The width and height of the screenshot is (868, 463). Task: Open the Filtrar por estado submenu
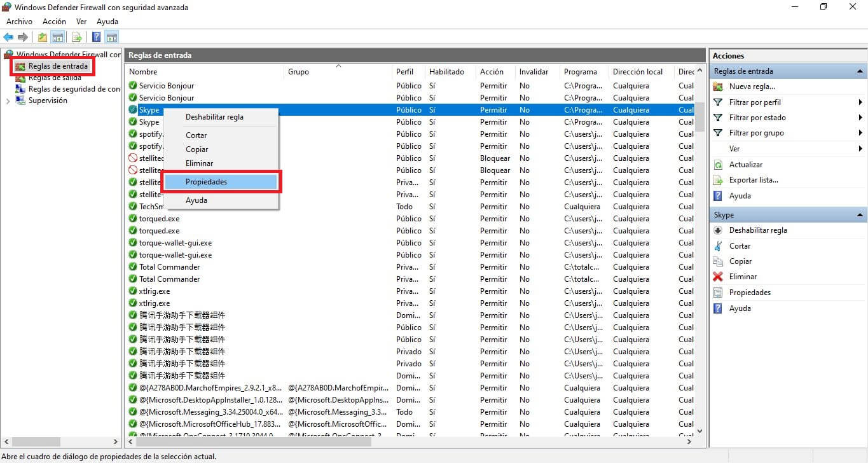click(860, 118)
